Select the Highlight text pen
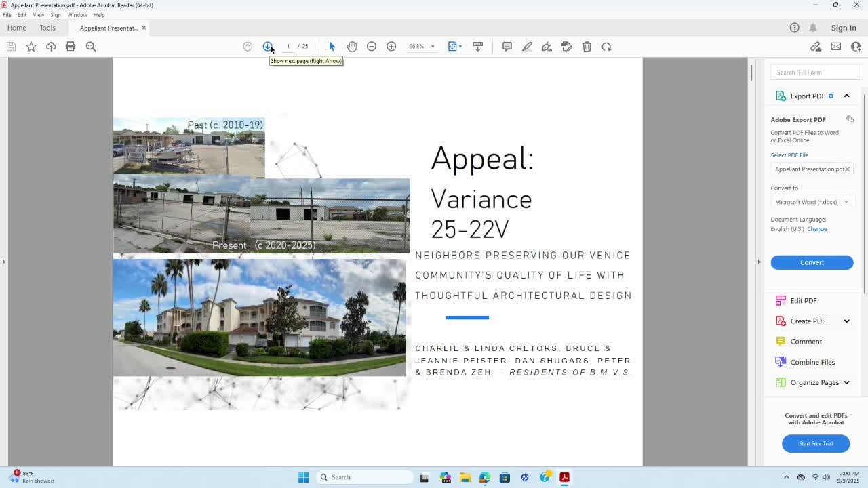This screenshot has width=868, height=488. point(527,46)
